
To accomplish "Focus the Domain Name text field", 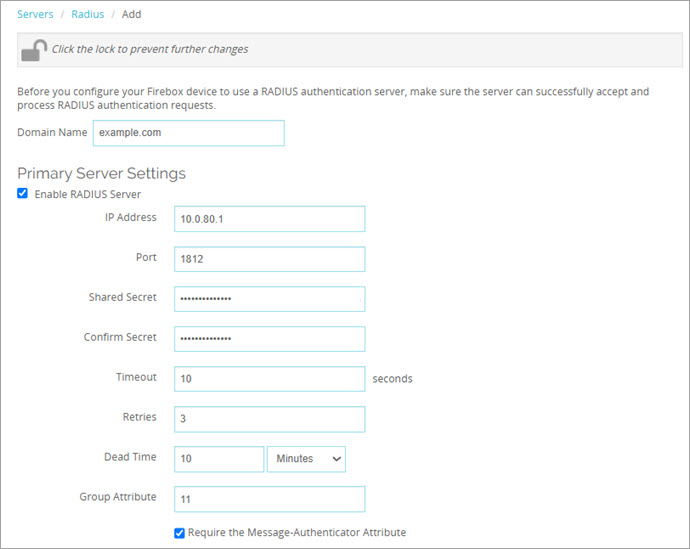I will (x=188, y=133).
